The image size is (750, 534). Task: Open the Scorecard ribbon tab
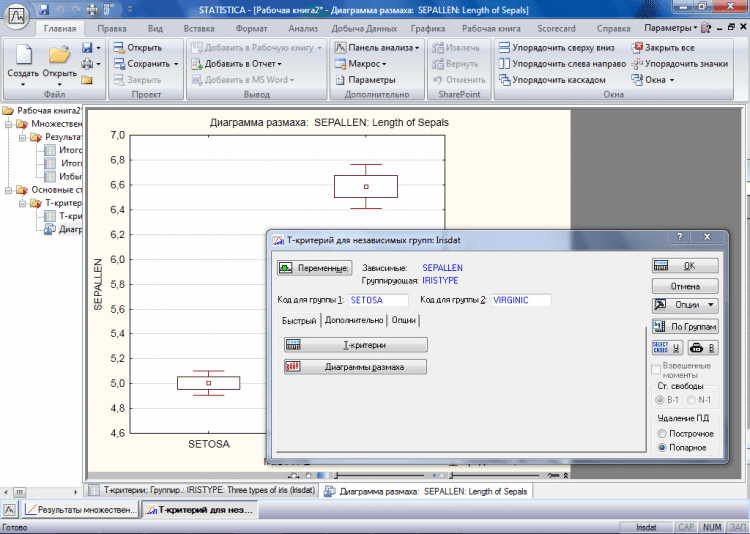point(556,29)
